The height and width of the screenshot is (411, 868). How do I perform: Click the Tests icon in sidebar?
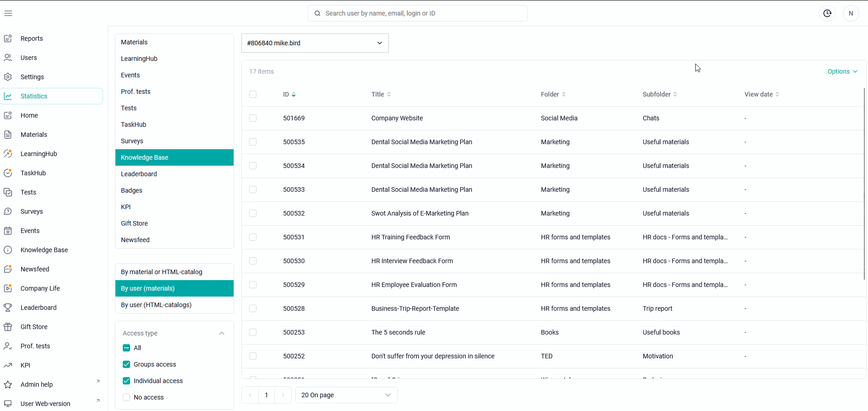pos(8,192)
